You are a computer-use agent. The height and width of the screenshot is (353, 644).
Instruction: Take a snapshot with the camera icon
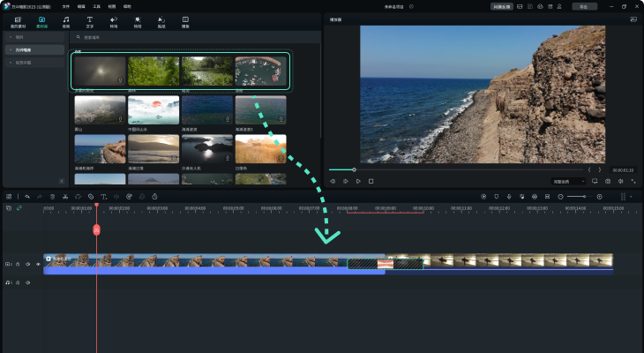pyautogui.click(x=608, y=181)
